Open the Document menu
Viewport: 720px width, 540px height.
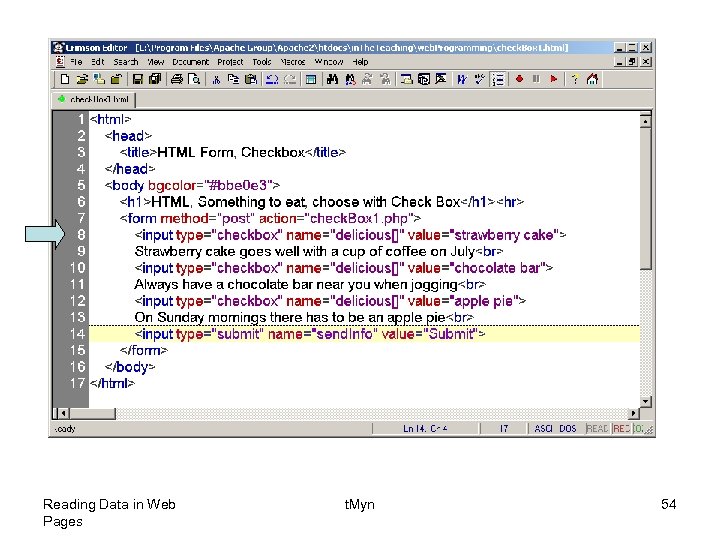pyautogui.click(x=191, y=62)
